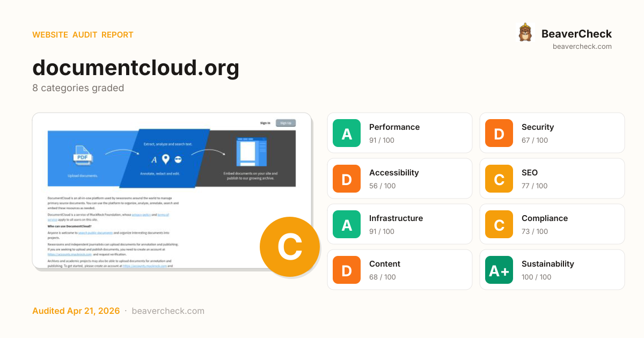Click the Performance grade A badge
The image size is (644, 338).
point(347,133)
